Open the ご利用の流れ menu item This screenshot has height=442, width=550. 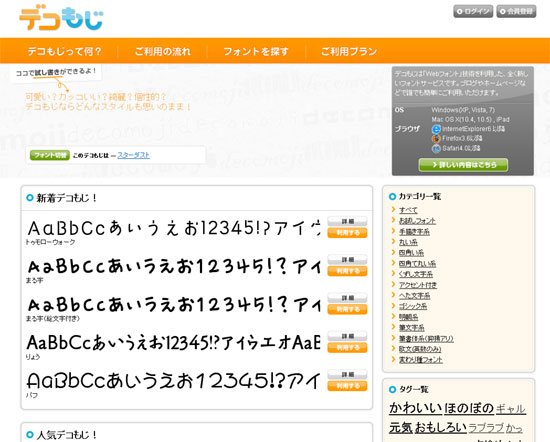point(163,52)
